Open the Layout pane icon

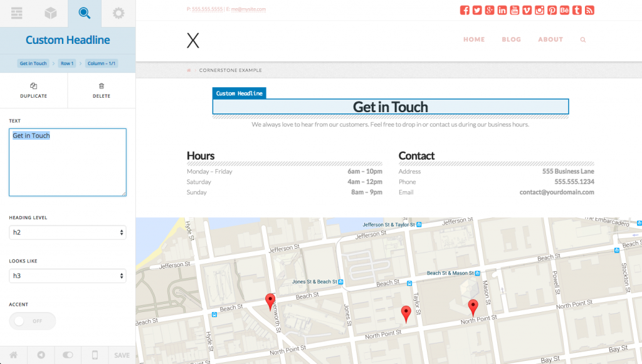coord(17,13)
